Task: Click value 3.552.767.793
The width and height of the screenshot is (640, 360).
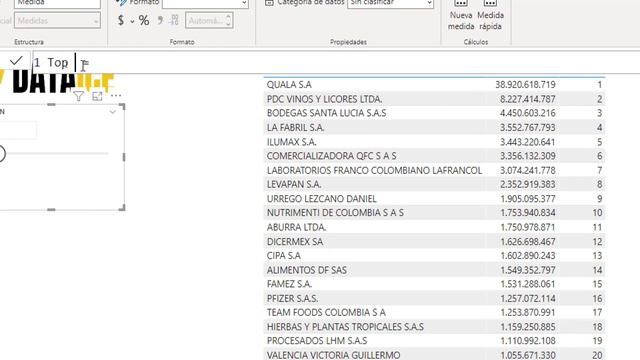Action: (527, 127)
